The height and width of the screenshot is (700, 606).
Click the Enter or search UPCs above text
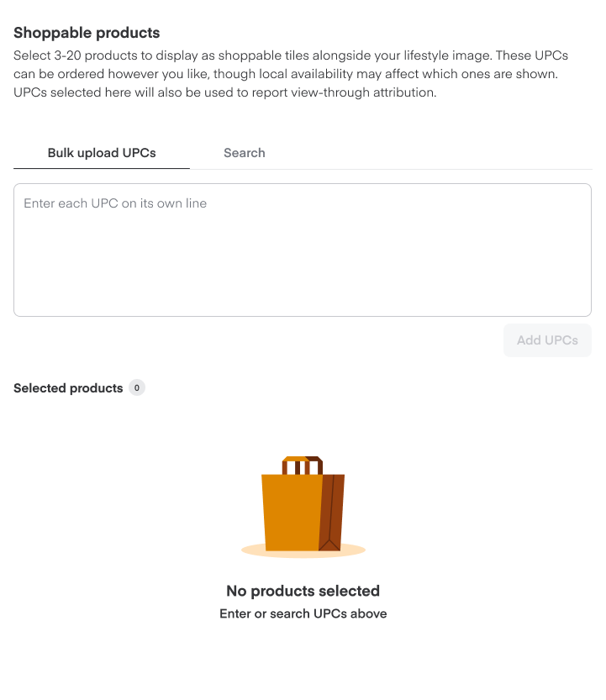tap(303, 613)
